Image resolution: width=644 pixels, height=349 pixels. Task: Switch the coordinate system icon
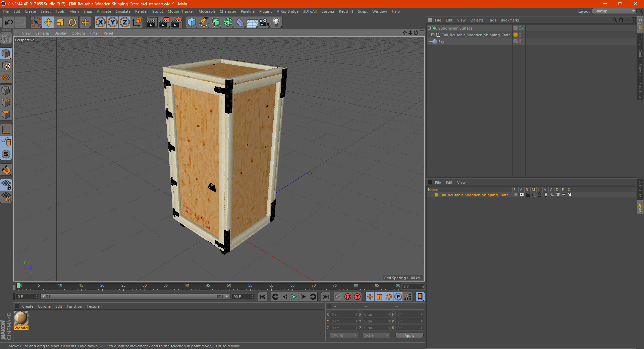coord(137,22)
